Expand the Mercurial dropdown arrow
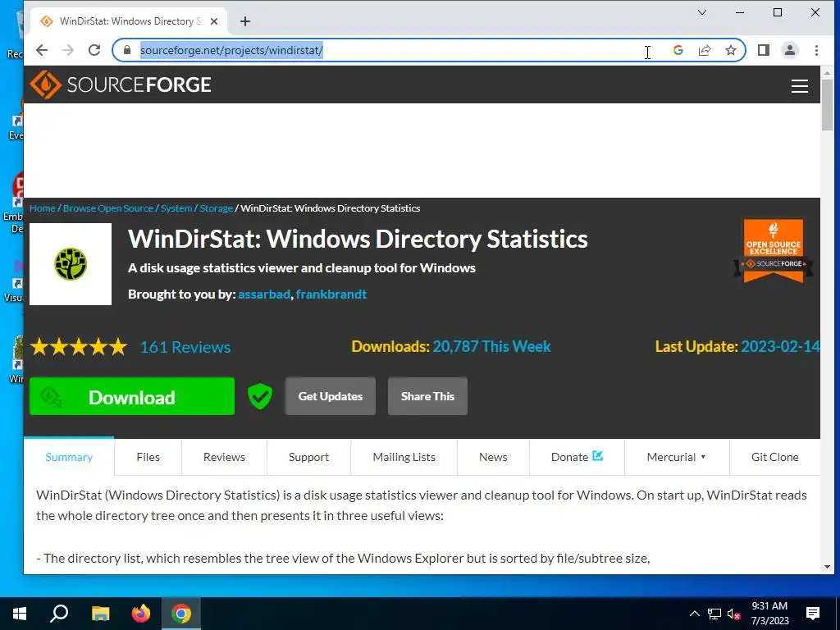Image resolution: width=840 pixels, height=630 pixels. (703, 457)
